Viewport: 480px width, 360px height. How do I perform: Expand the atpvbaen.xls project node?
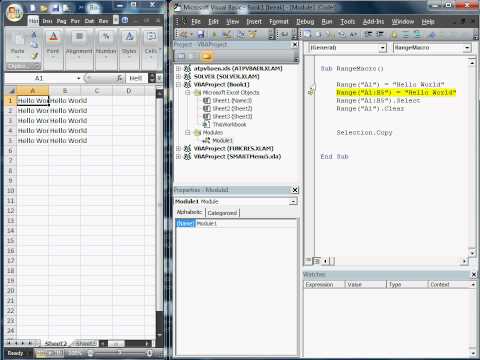[178, 68]
